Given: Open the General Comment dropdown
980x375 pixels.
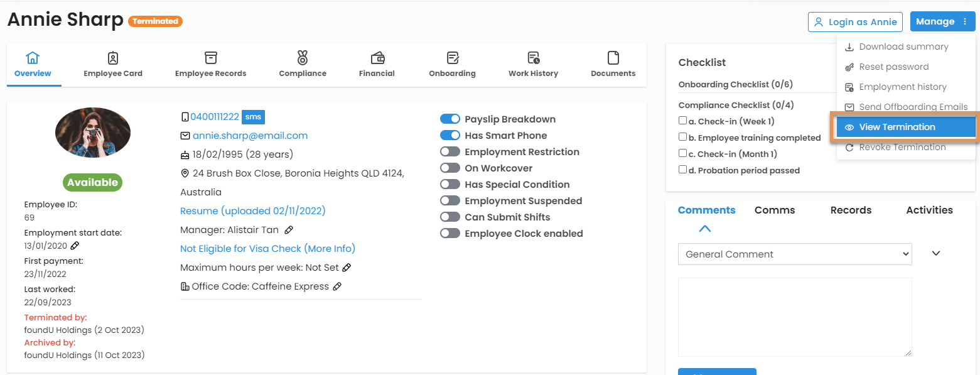Looking at the screenshot, I should point(794,254).
